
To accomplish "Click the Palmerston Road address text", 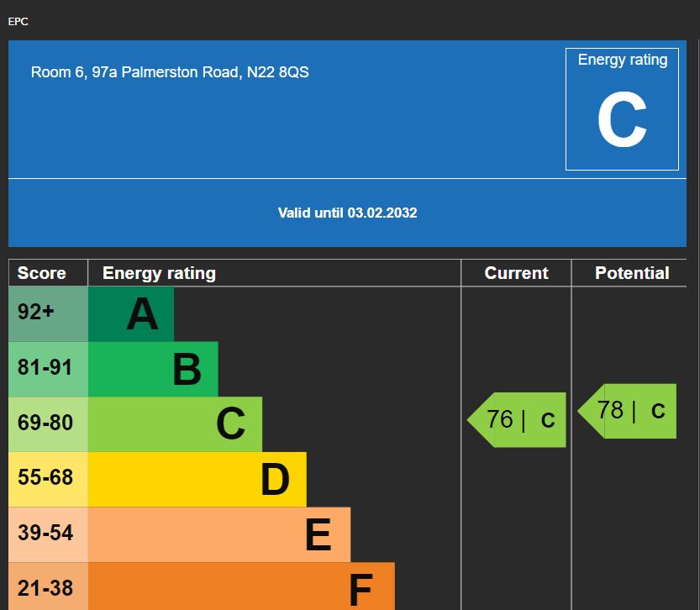I will tap(170, 72).
